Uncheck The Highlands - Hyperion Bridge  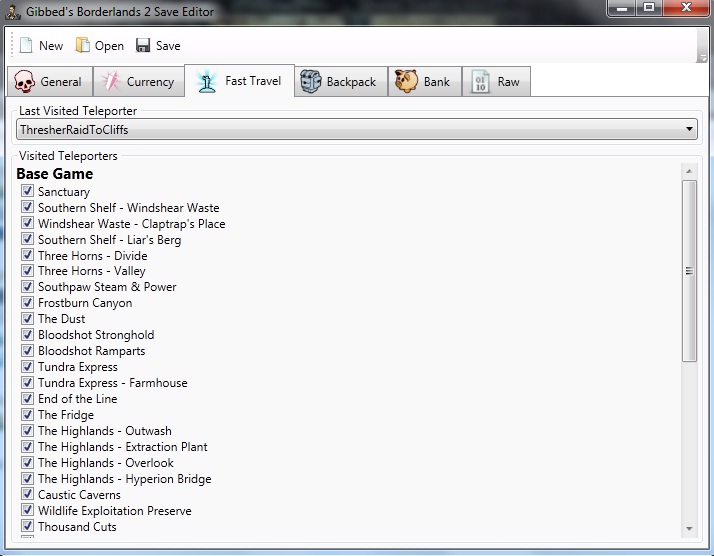point(27,478)
